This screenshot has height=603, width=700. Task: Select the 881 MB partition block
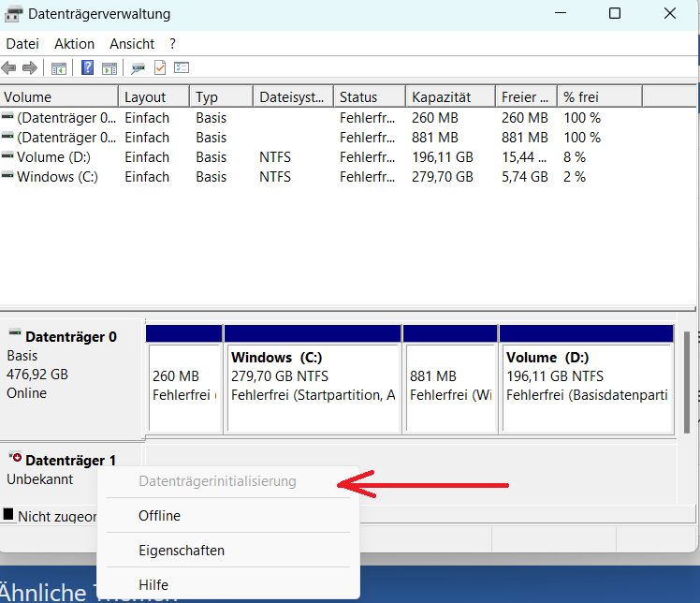(x=450, y=379)
